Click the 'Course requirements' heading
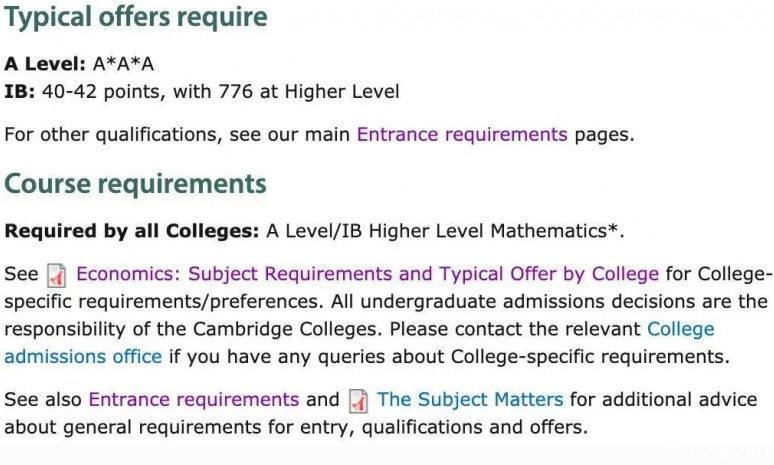774x465 pixels. (x=135, y=184)
